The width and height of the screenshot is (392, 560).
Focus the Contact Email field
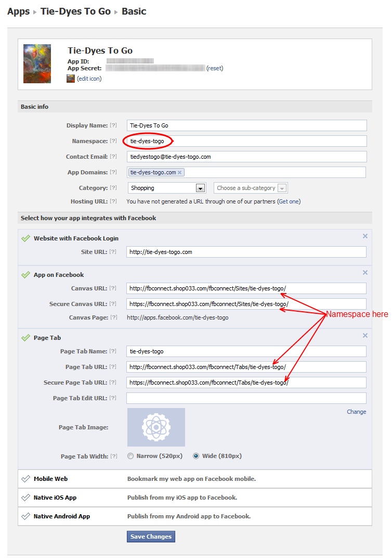point(246,157)
